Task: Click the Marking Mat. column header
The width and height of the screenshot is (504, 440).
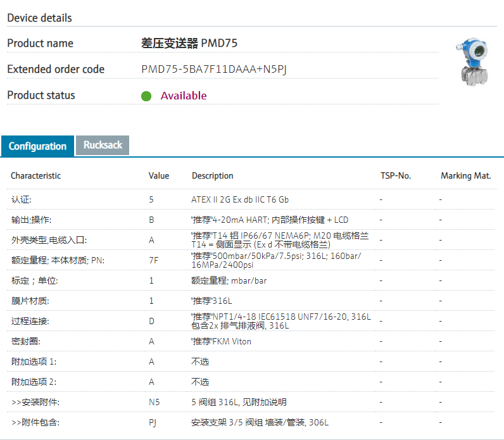Action: [x=465, y=176]
